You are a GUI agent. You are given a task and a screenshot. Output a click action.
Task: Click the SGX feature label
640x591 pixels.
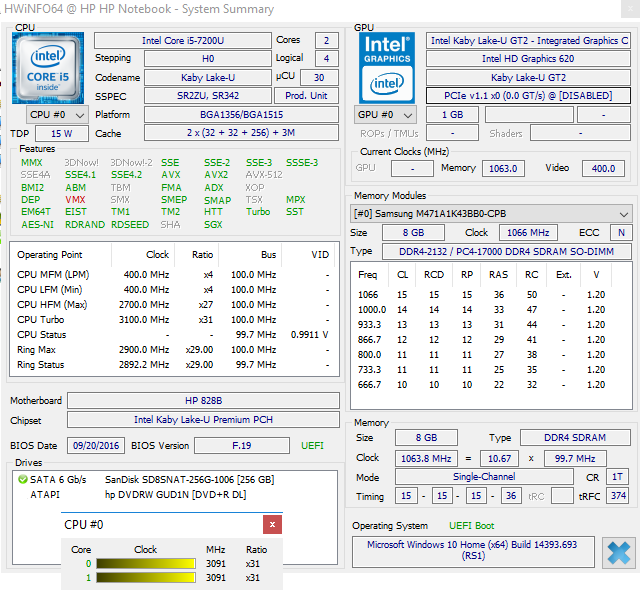[x=213, y=225]
